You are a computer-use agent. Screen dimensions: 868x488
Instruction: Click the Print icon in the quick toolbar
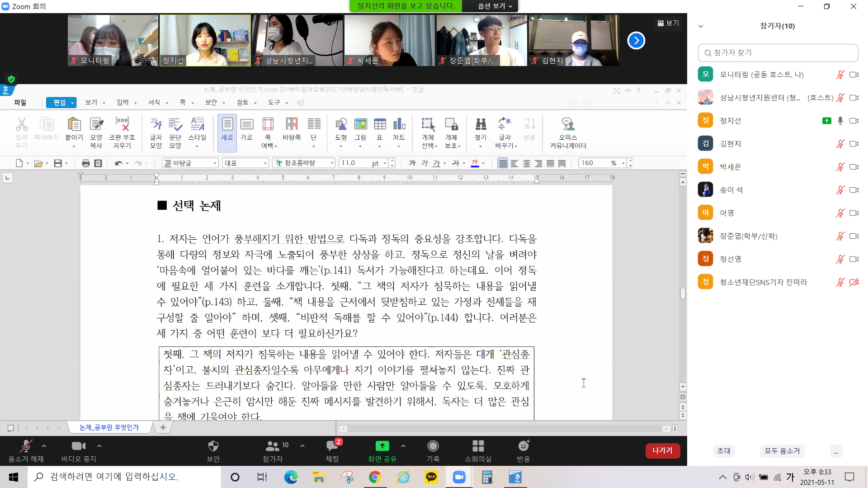click(86, 163)
